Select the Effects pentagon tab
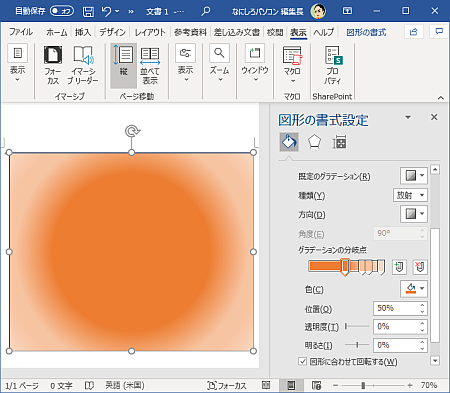The height and width of the screenshot is (393, 450). [x=314, y=142]
